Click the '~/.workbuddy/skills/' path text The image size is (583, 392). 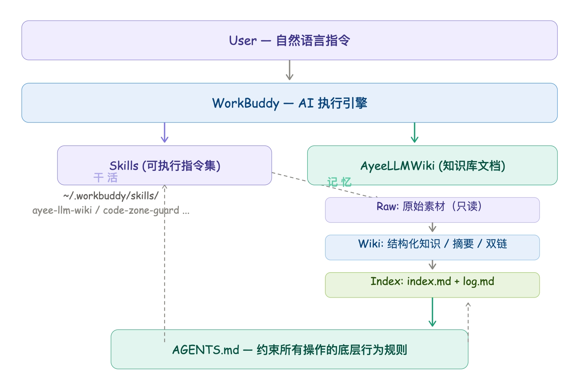111,196
